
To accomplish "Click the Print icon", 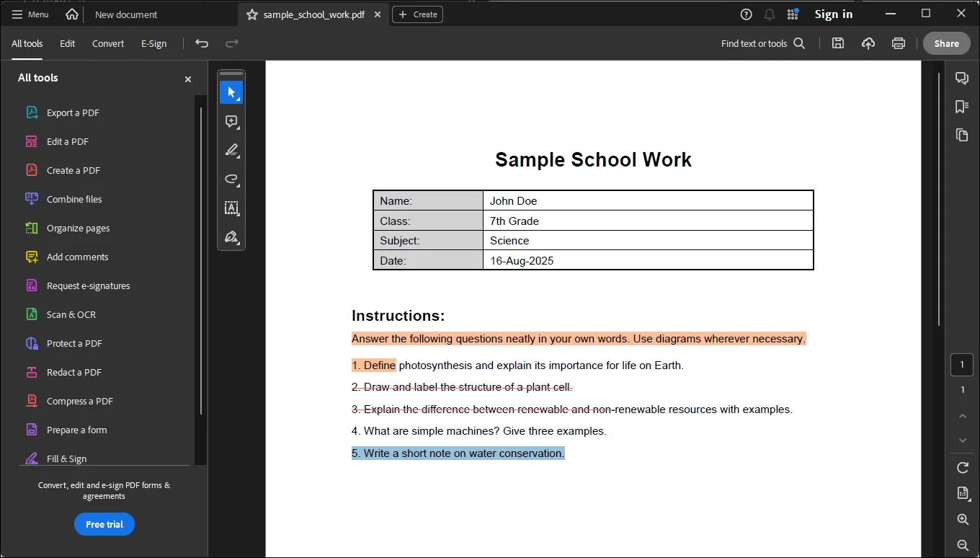I will tap(898, 43).
